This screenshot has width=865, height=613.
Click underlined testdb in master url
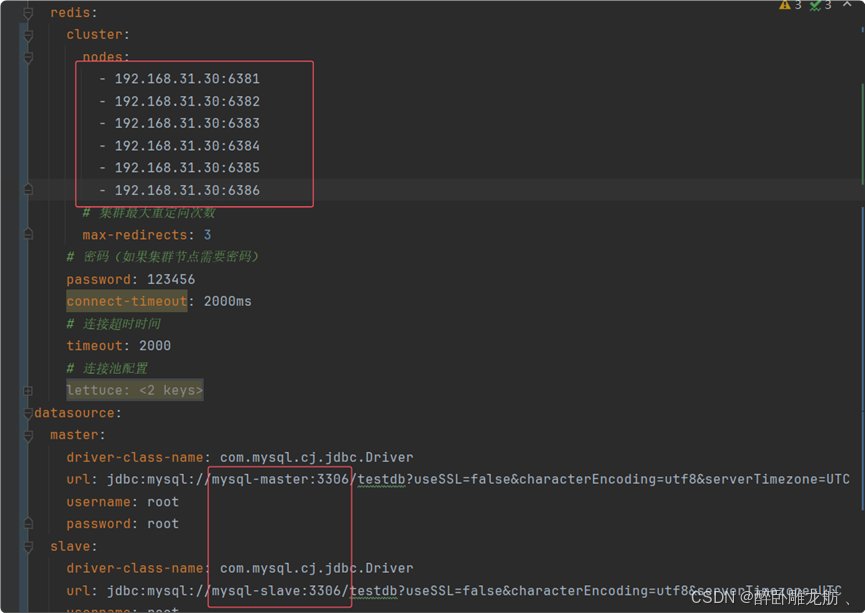tap(382, 479)
